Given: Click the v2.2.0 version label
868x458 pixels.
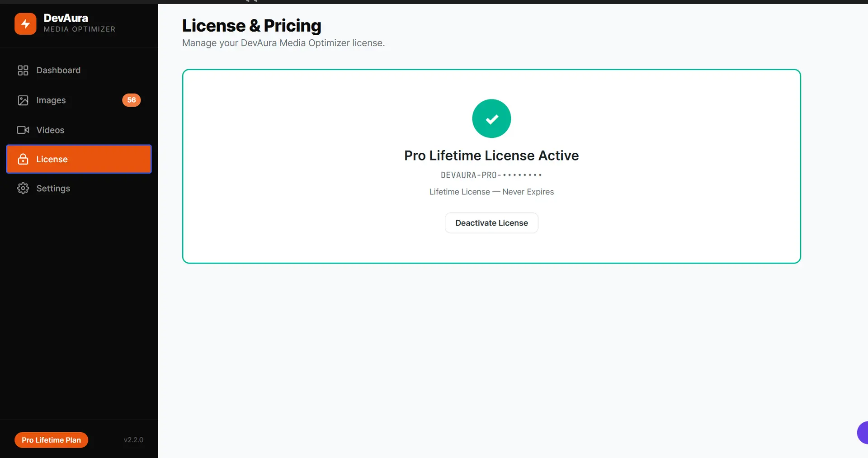Looking at the screenshot, I should [x=133, y=440].
